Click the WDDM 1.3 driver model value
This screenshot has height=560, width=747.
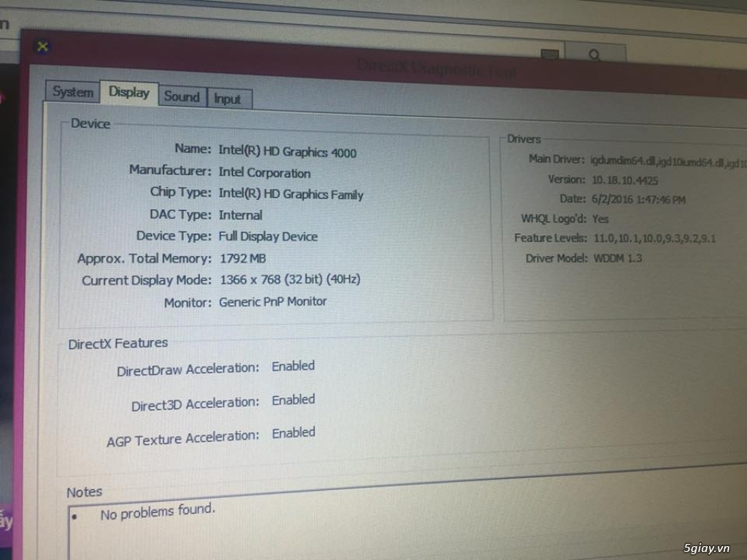(x=616, y=258)
